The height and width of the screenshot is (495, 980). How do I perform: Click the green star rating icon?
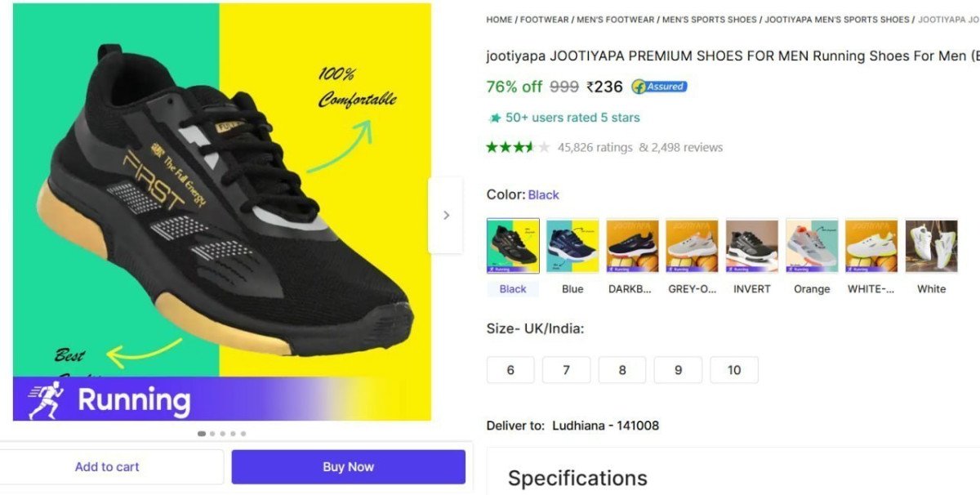click(496, 118)
